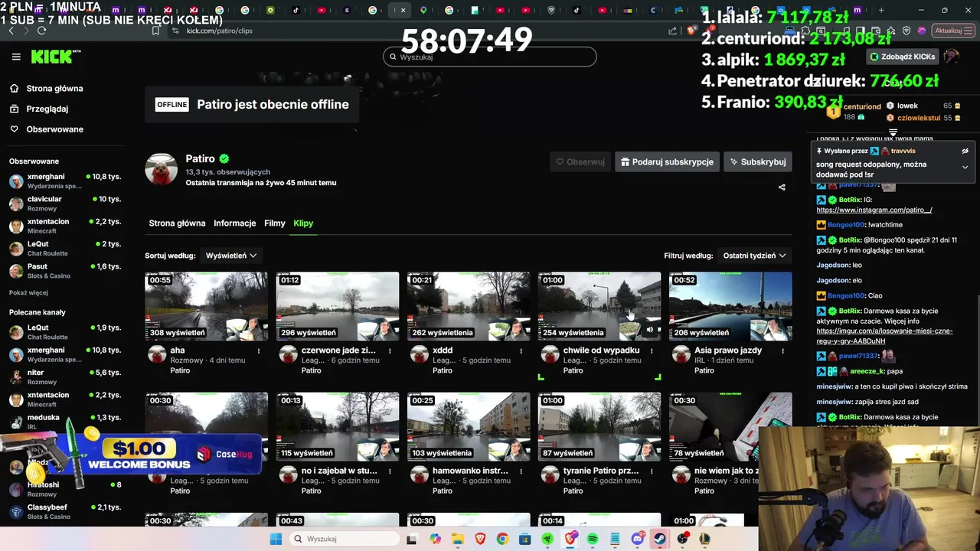Open the 'xddd' clip thumbnail
This screenshot has width=980, height=551.
[469, 306]
